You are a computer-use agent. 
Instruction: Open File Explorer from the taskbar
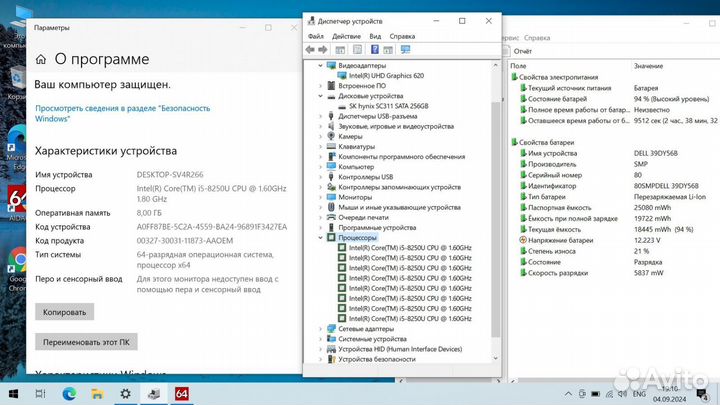pos(97,394)
